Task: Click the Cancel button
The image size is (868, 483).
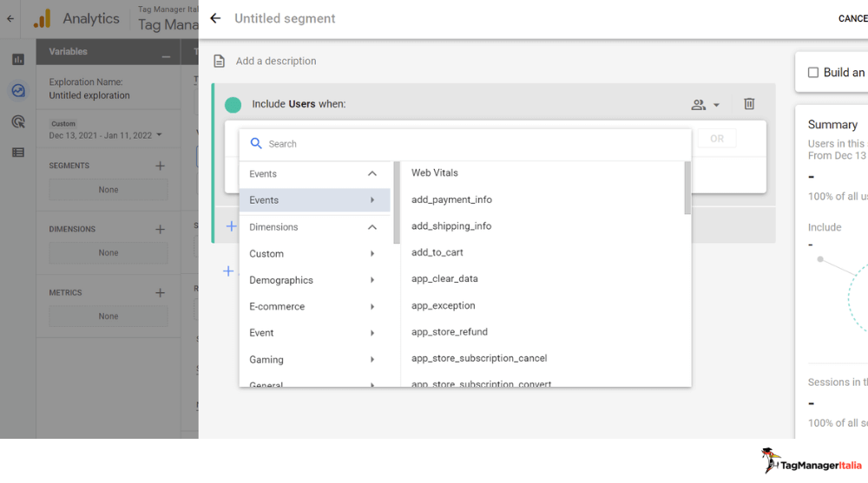Action: coord(853,18)
